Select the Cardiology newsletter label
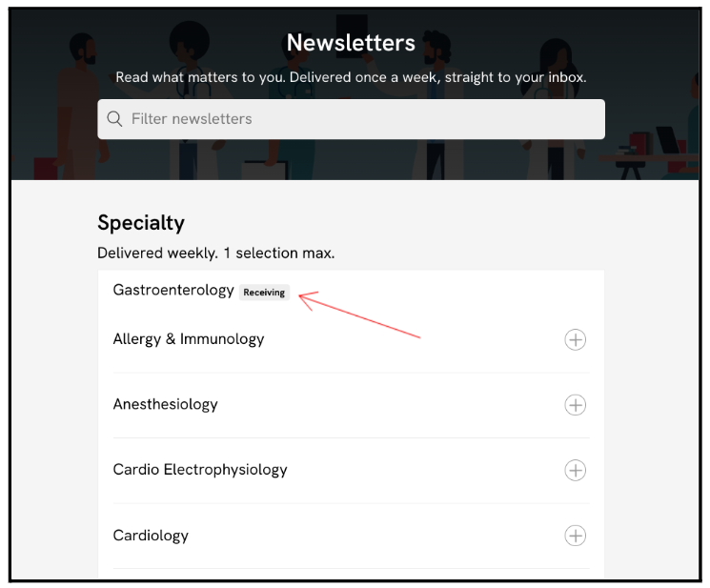The height and width of the screenshot is (588, 710). tap(151, 536)
